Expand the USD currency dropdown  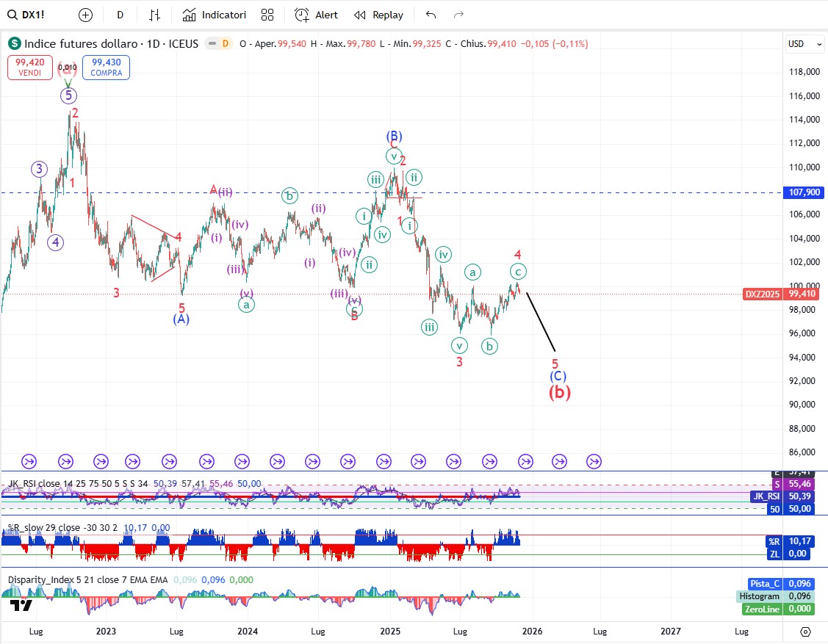805,44
